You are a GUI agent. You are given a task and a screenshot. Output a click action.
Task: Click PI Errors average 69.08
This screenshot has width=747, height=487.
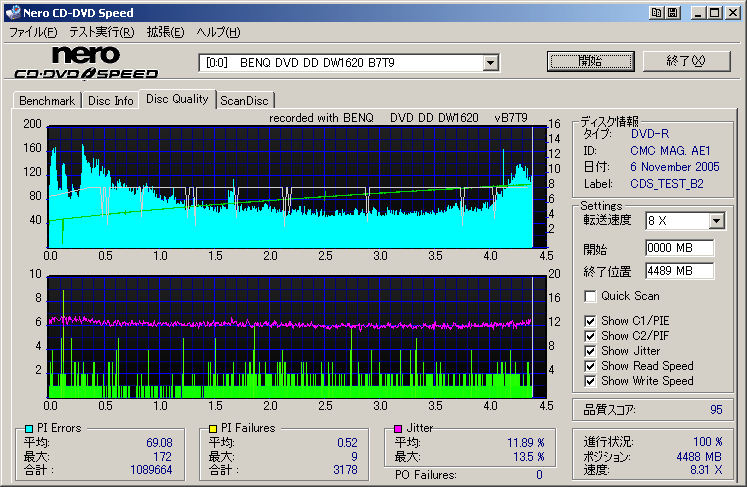[x=159, y=443]
